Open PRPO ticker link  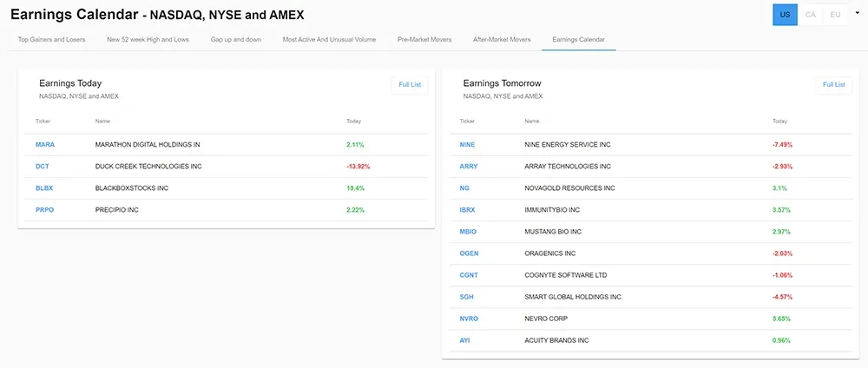pyautogui.click(x=45, y=210)
